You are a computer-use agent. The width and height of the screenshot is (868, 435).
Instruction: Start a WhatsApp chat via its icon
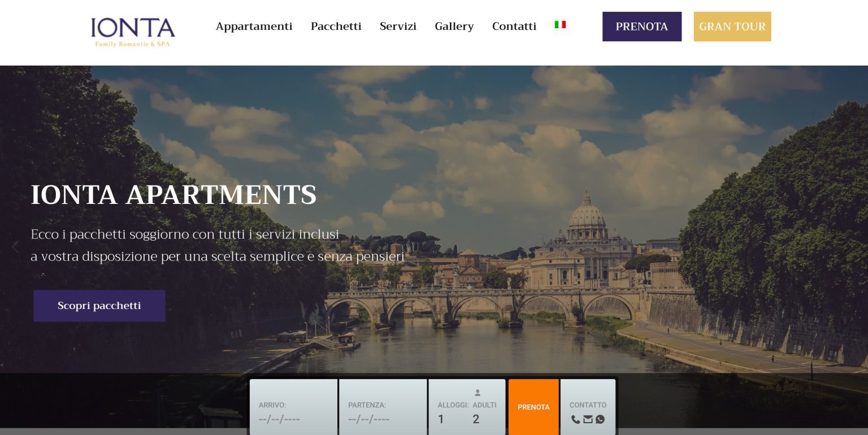[600, 419]
